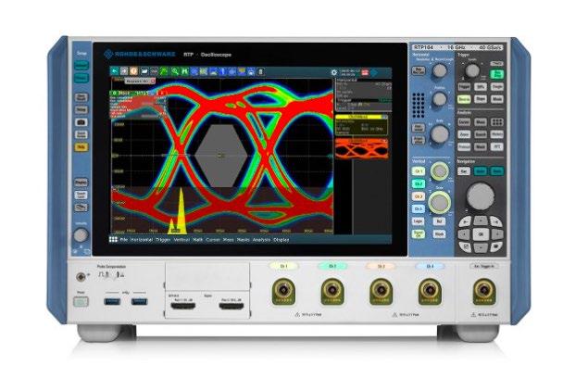Image resolution: width=588 pixels, height=378 pixels.
Task: Click the open-folder icon in the toolbar
Action: (144, 71)
